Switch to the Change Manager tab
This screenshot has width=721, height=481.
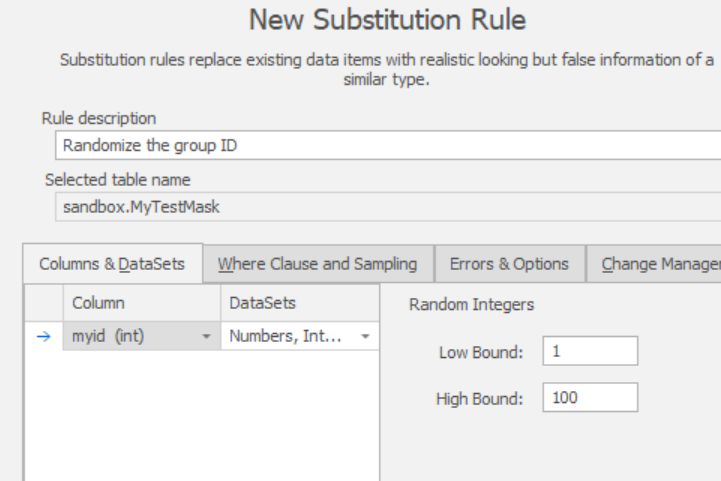point(656,264)
